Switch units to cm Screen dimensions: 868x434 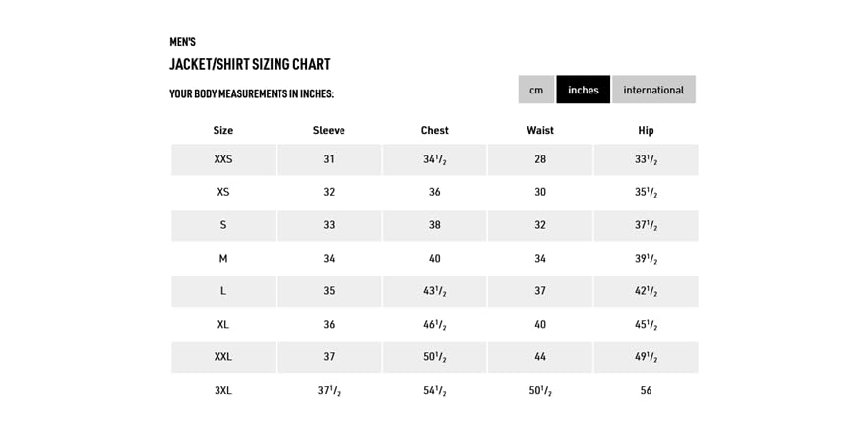tap(536, 90)
